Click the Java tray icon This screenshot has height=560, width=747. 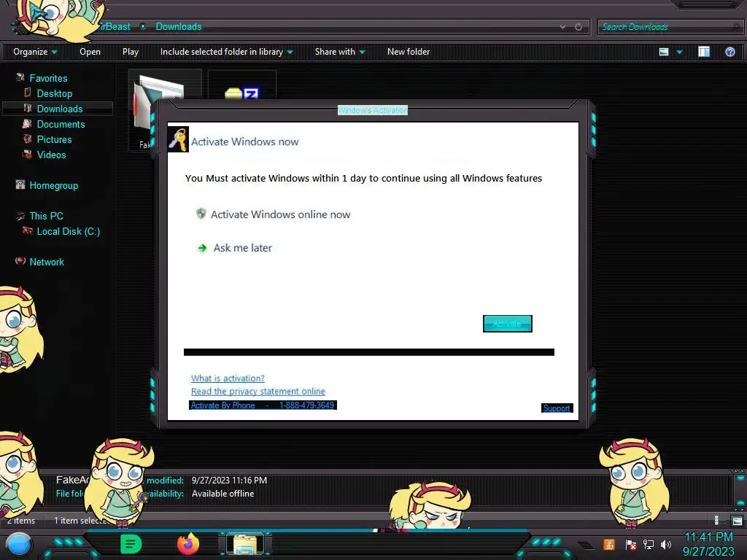pyautogui.click(x=609, y=544)
